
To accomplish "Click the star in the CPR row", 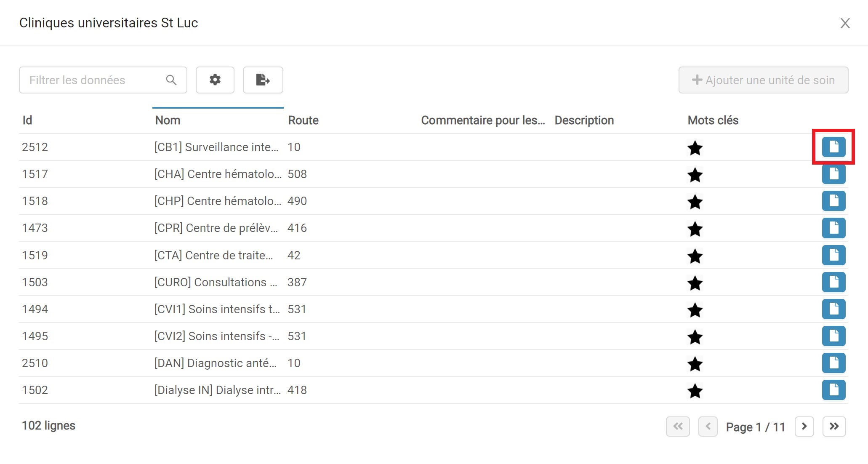I will tap(695, 229).
